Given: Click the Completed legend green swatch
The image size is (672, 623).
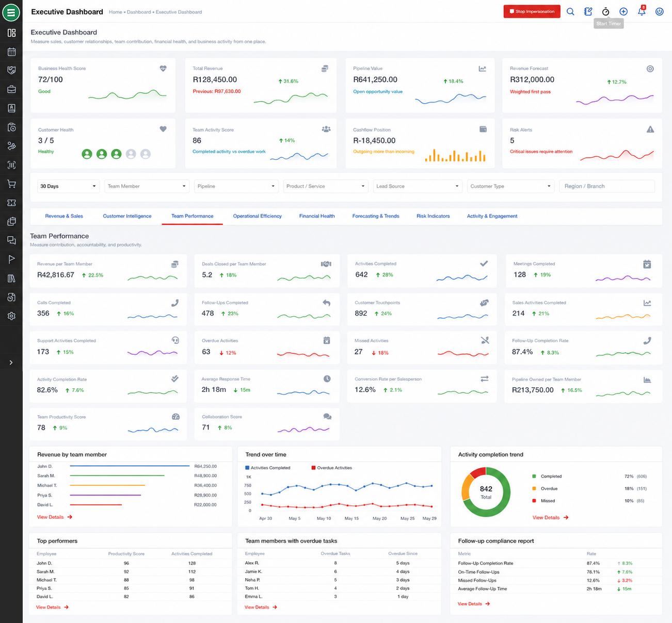Looking at the screenshot, I should click(x=534, y=476).
